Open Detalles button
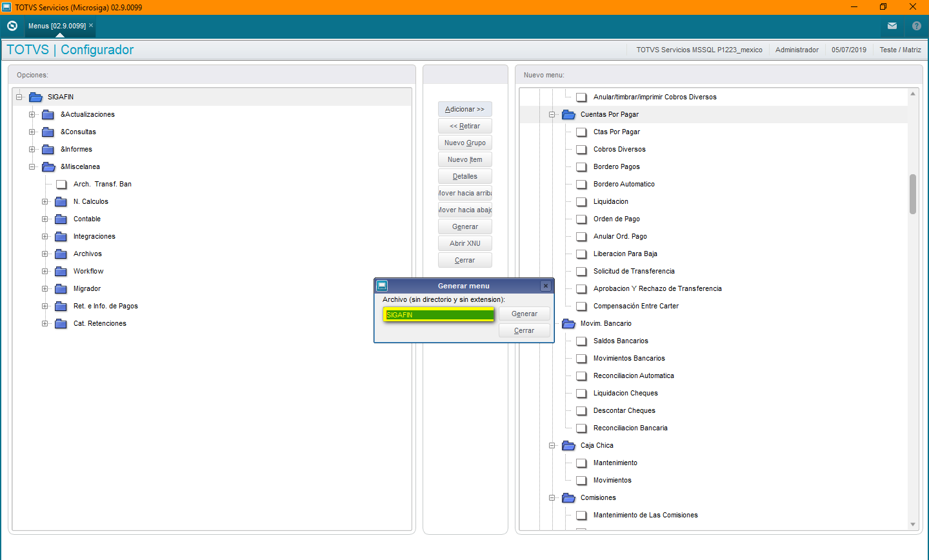The height and width of the screenshot is (560, 929). (x=464, y=176)
